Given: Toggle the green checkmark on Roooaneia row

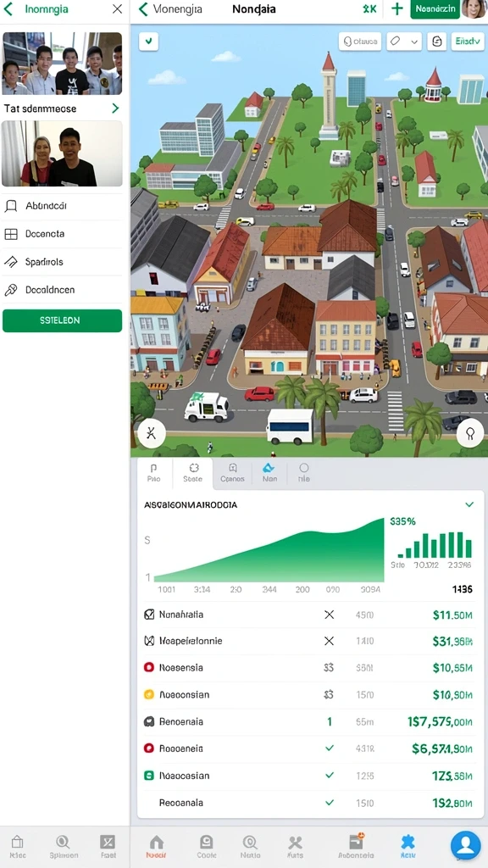Looking at the screenshot, I should (x=330, y=748).
